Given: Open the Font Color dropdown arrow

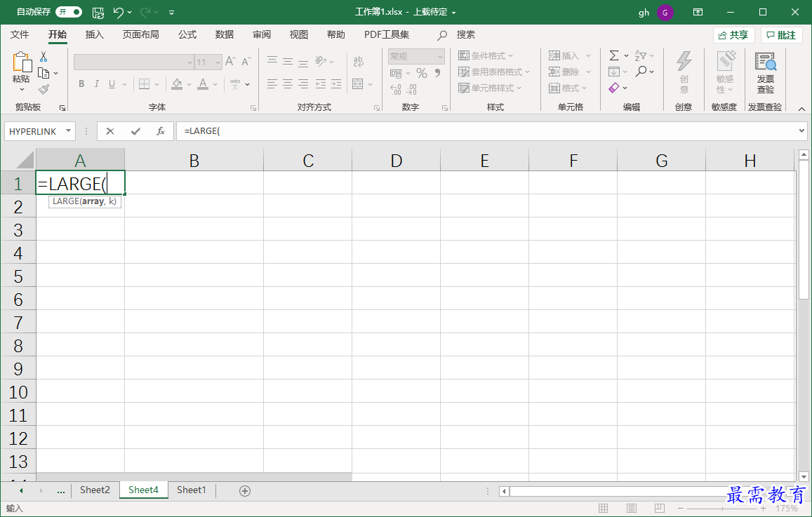Looking at the screenshot, I should (215, 84).
